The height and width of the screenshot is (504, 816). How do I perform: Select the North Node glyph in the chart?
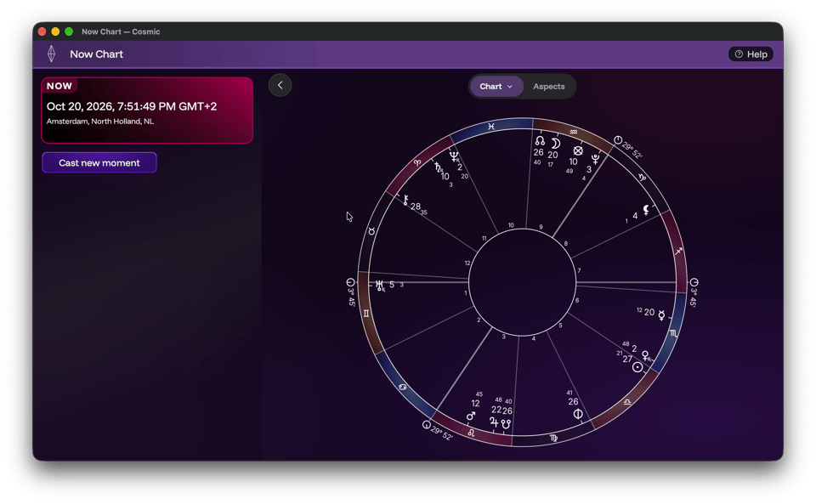click(x=540, y=141)
